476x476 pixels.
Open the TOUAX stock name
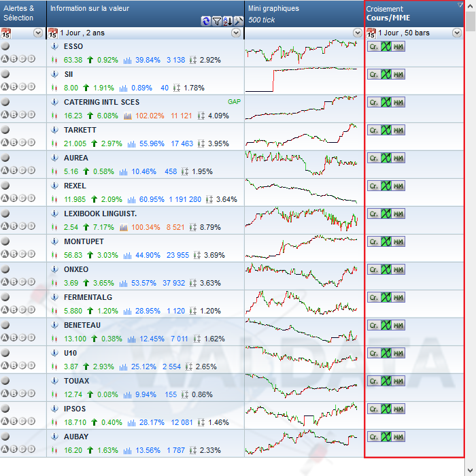(x=76, y=381)
